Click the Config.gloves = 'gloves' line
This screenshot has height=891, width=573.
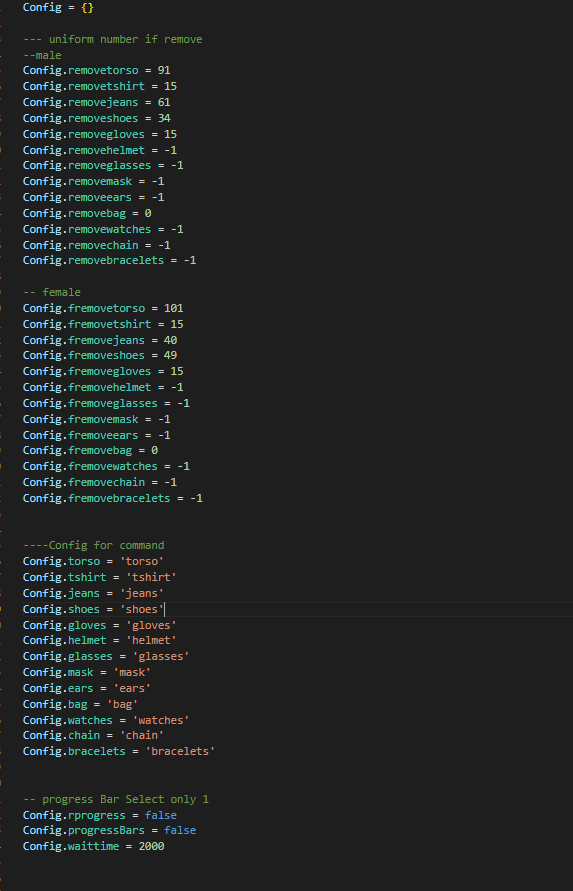coord(100,625)
